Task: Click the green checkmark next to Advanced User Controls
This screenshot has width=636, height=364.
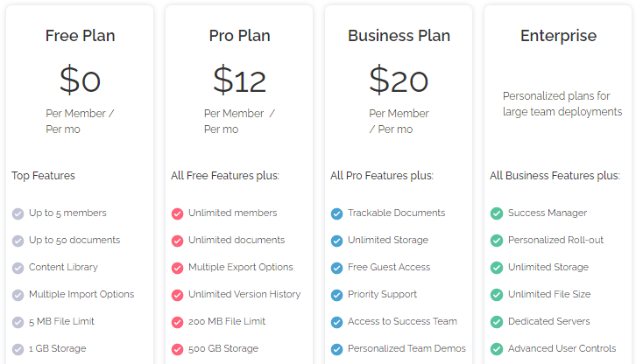Action: [497, 349]
